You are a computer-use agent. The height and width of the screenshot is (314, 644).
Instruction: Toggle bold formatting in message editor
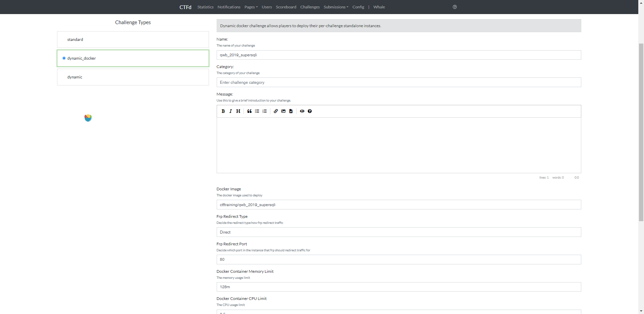coord(223,111)
